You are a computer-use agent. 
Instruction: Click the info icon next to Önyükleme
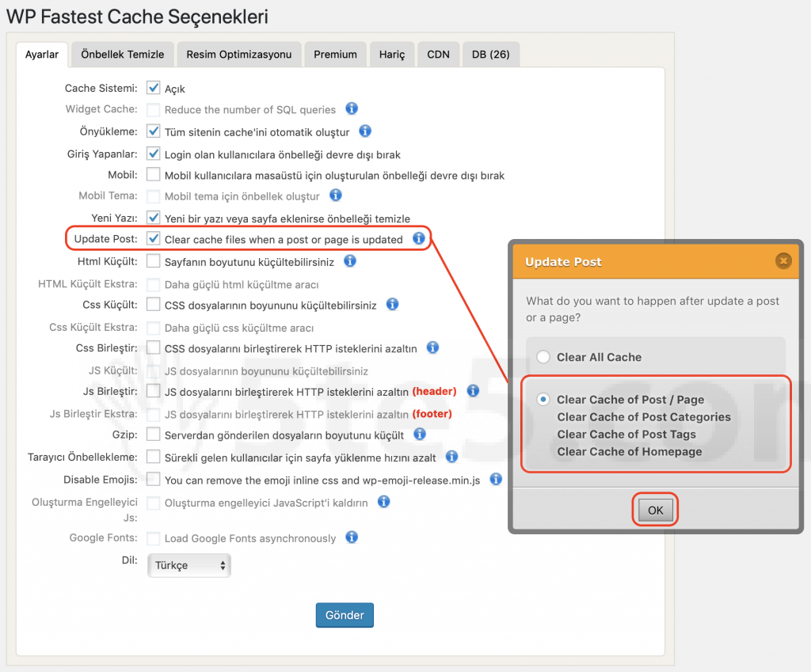(365, 131)
